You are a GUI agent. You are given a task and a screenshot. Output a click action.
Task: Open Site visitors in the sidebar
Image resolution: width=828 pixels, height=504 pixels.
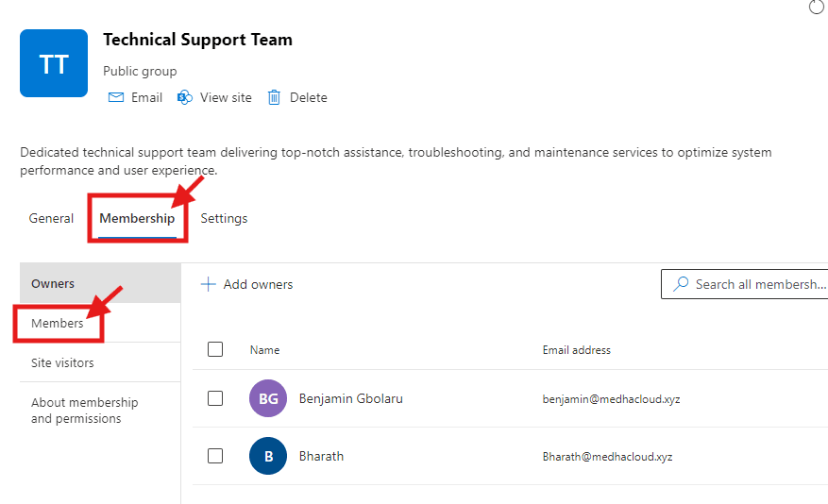coord(62,362)
